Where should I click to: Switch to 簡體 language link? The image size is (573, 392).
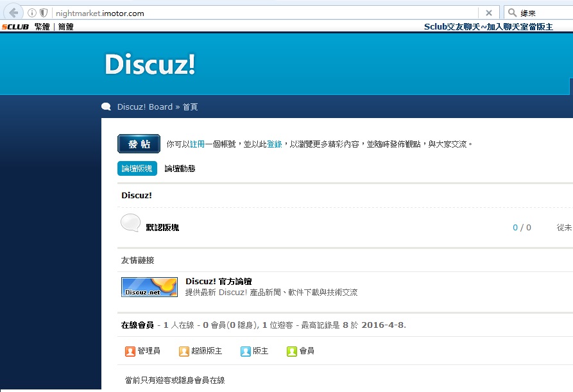click(66, 27)
